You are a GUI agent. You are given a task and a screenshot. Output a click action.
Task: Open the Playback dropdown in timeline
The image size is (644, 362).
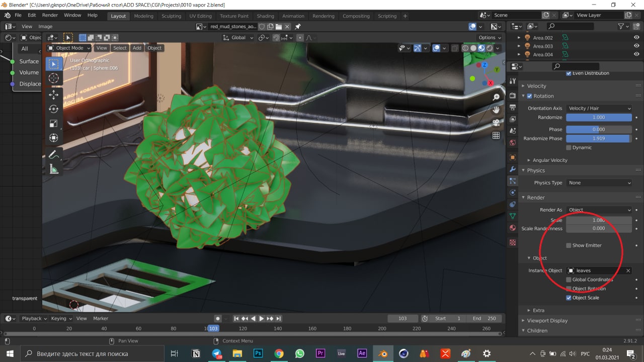[x=34, y=318]
